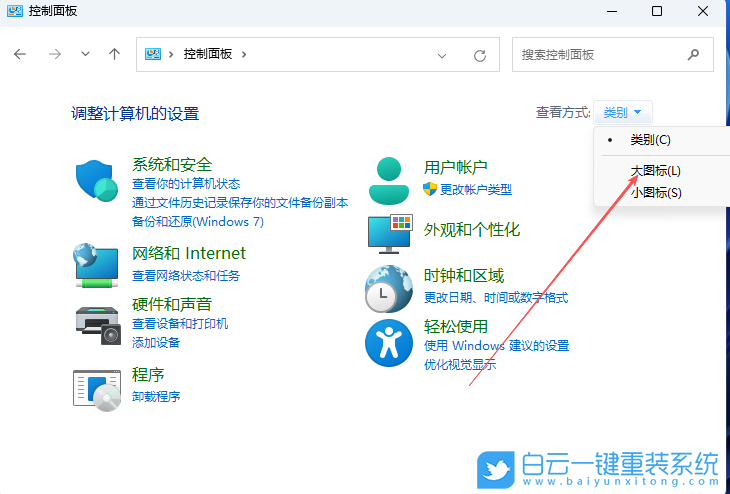Expand the address bar history dropdown

(442, 56)
